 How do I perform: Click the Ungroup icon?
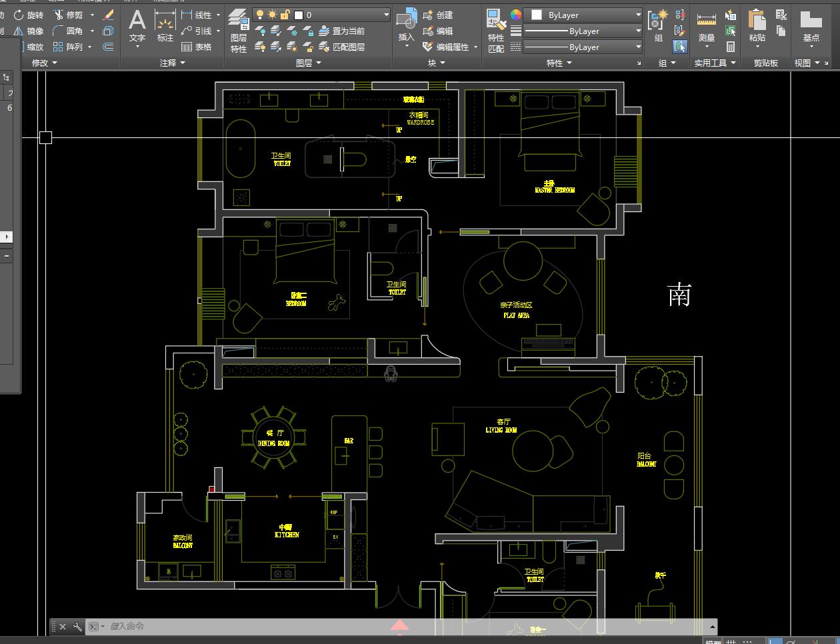[680, 15]
